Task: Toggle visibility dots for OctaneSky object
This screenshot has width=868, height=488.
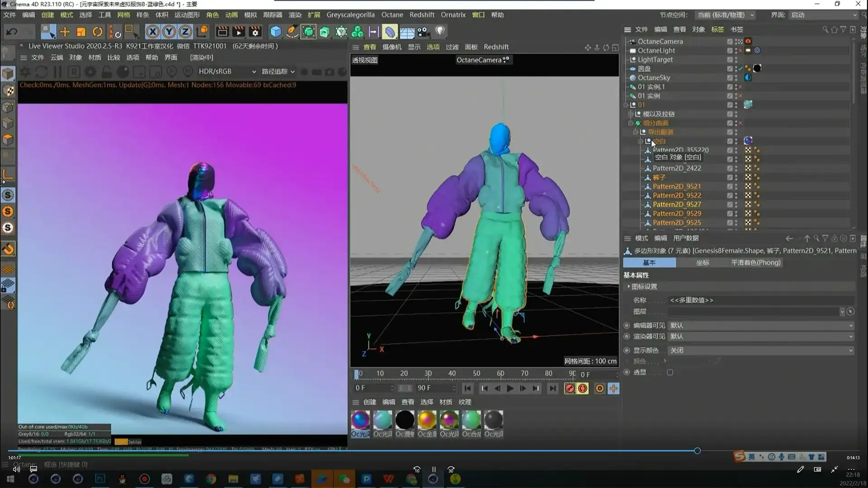Action: tap(736, 78)
